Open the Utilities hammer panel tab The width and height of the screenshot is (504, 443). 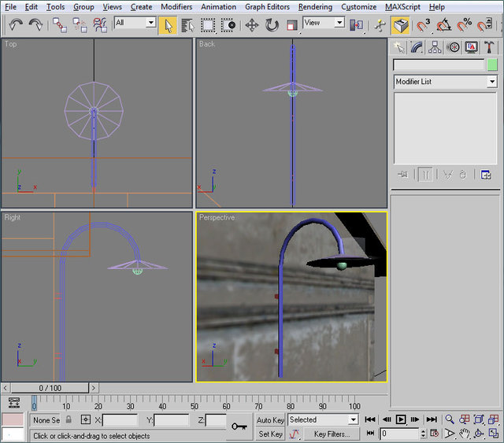(489, 47)
